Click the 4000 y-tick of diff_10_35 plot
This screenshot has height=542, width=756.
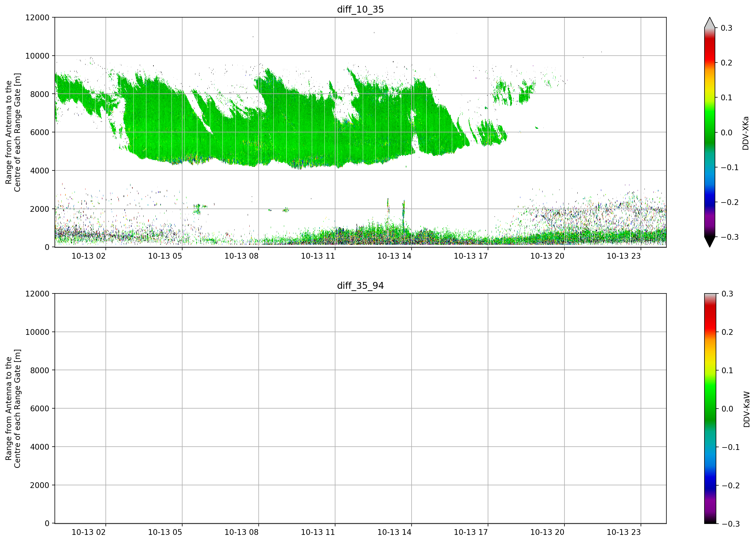(40, 171)
